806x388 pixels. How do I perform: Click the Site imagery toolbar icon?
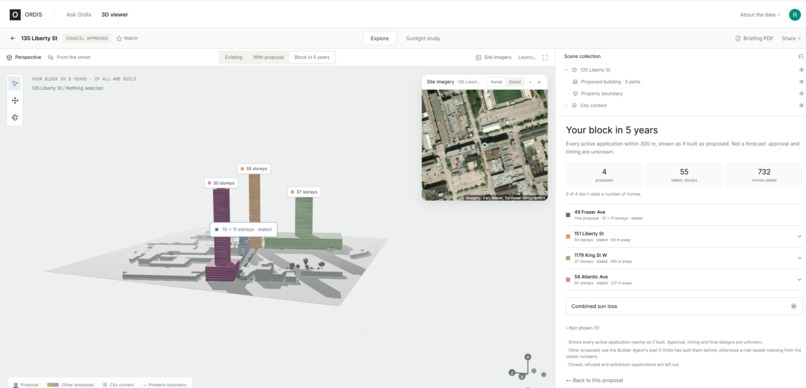pos(479,58)
